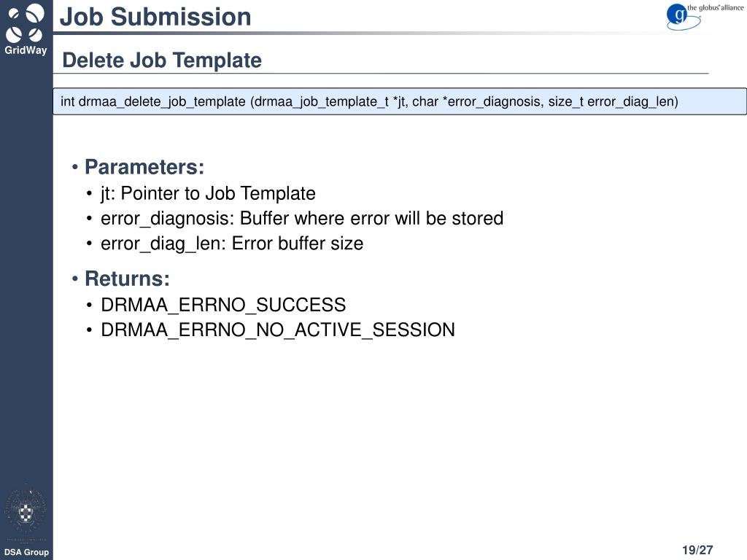The height and width of the screenshot is (560, 747).
Task: Click the Job Submission title
Action: [155, 17]
